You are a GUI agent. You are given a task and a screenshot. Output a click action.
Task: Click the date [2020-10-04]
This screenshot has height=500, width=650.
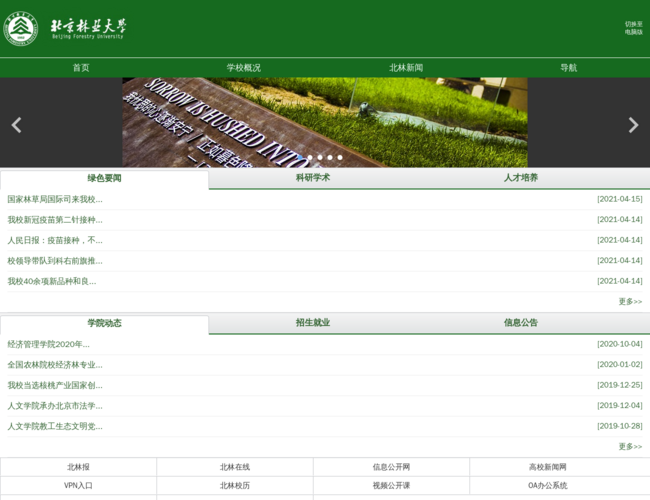click(x=620, y=344)
